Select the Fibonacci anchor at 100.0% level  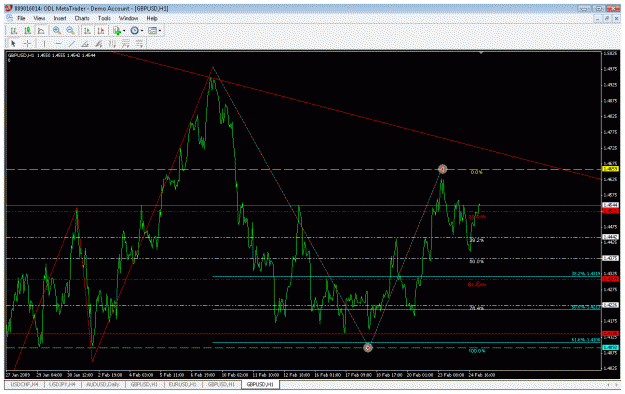368,348
